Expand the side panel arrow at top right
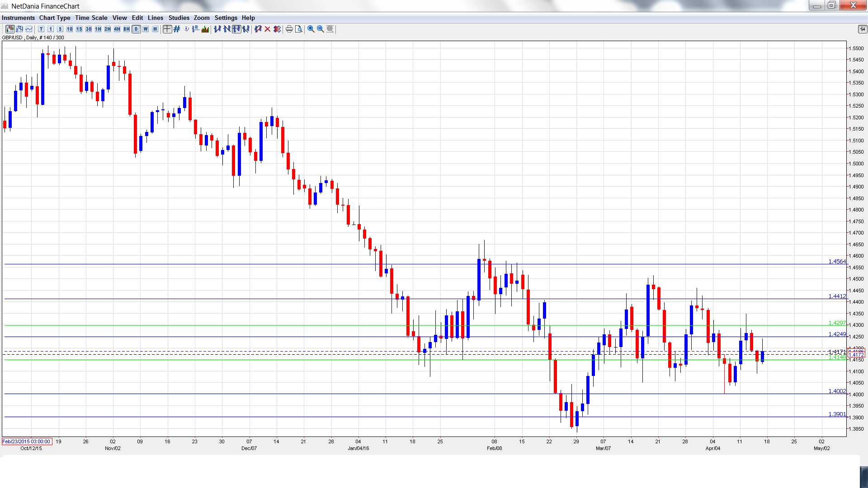Screen dimensions: 868x488 tap(862, 29)
